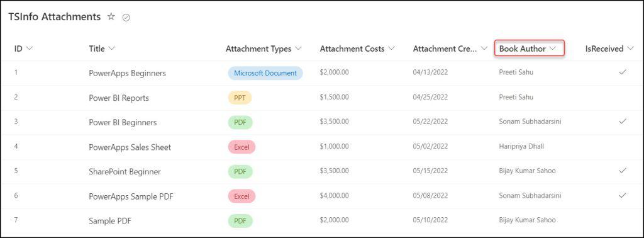Open the ID column dropdown

[x=29, y=48]
